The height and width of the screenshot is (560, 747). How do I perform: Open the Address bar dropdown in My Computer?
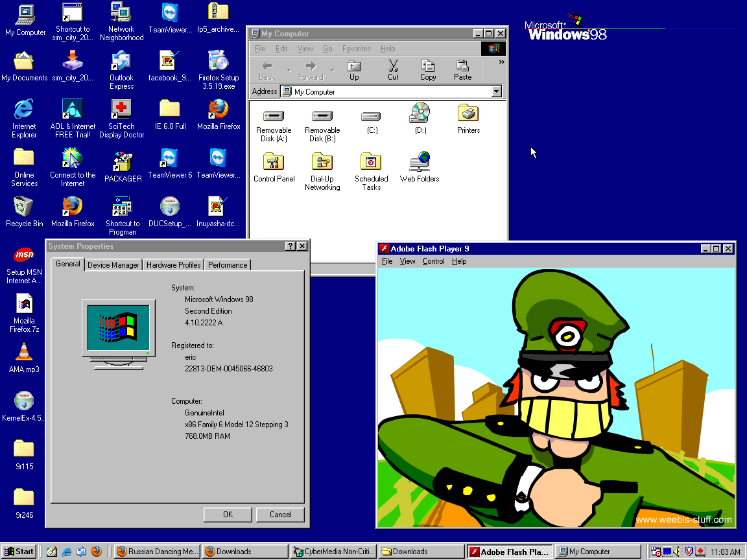point(497,91)
